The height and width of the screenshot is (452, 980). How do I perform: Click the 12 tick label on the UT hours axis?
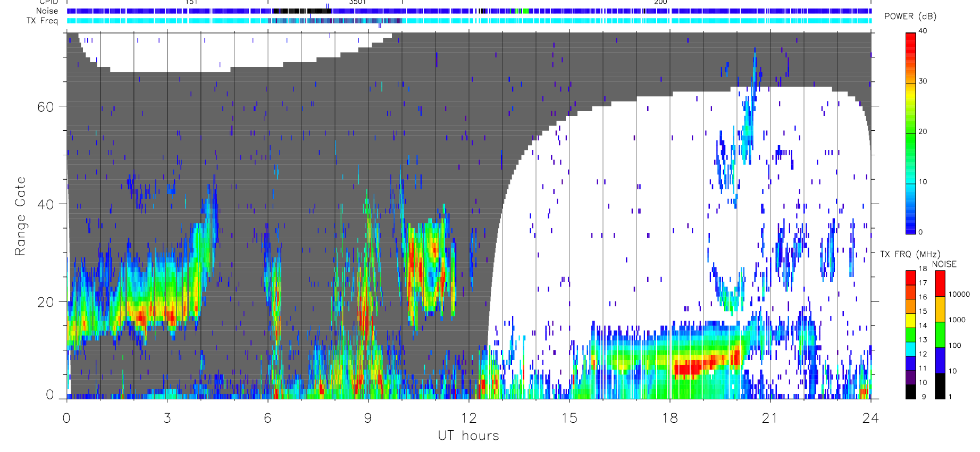tap(468, 418)
